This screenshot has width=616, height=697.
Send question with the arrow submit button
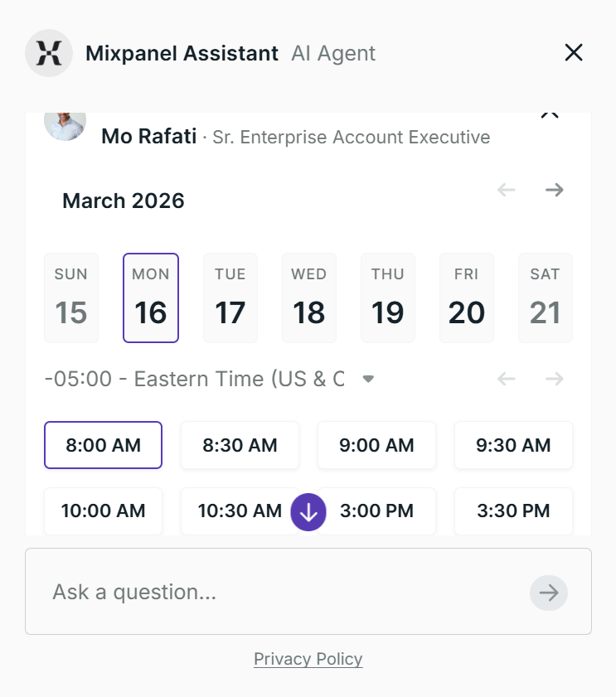coord(548,593)
